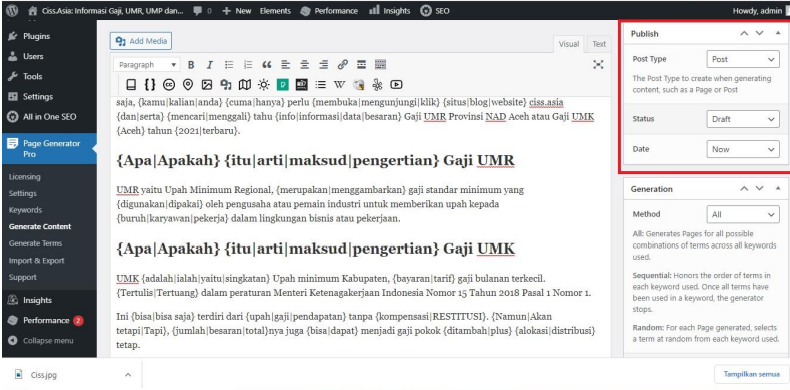Click the location pin toolbar icon
Image resolution: width=790 pixels, height=390 pixels.
(x=188, y=84)
